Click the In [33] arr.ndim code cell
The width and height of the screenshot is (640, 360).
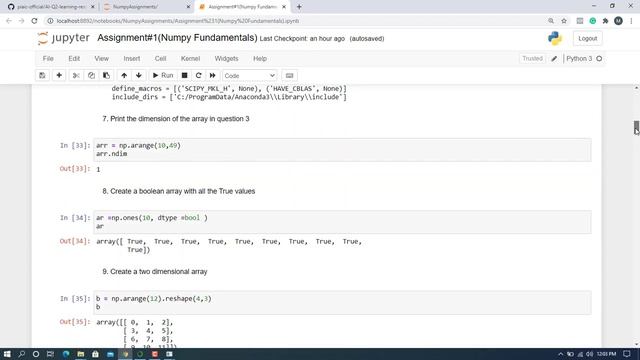(x=342, y=150)
